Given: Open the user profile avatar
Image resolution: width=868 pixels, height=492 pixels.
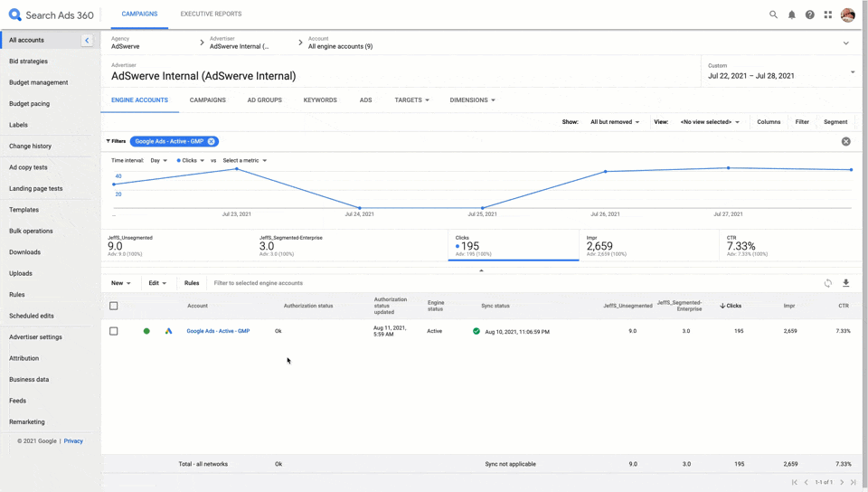Looking at the screenshot, I should point(847,15).
